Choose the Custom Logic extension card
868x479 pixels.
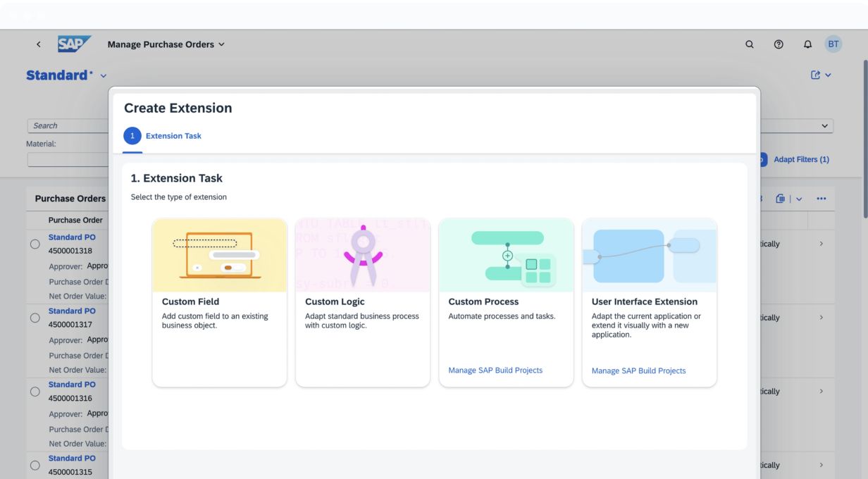click(x=362, y=302)
